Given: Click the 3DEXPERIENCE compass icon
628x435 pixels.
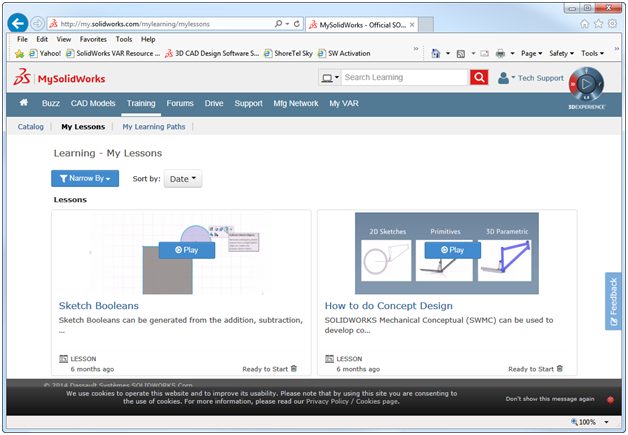Looking at the screenshot, I should click(586, 84).
